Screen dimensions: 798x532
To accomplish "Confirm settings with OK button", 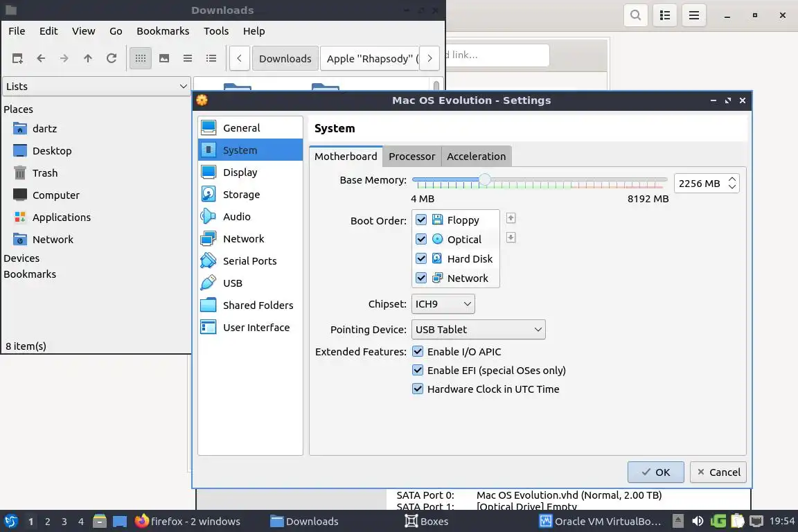I will pyautogui.click(x=655, y=472).
